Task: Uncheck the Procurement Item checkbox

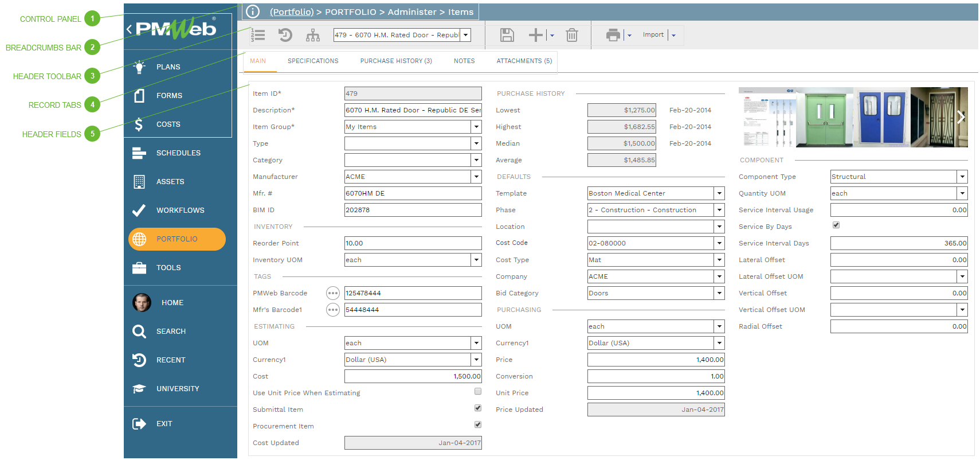Action: point(478,425)
